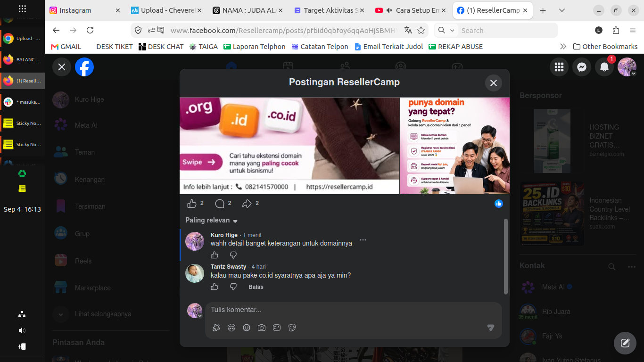Open the browser tab list chevron
This screenshot has height=362, width=644.
[562, 10]
